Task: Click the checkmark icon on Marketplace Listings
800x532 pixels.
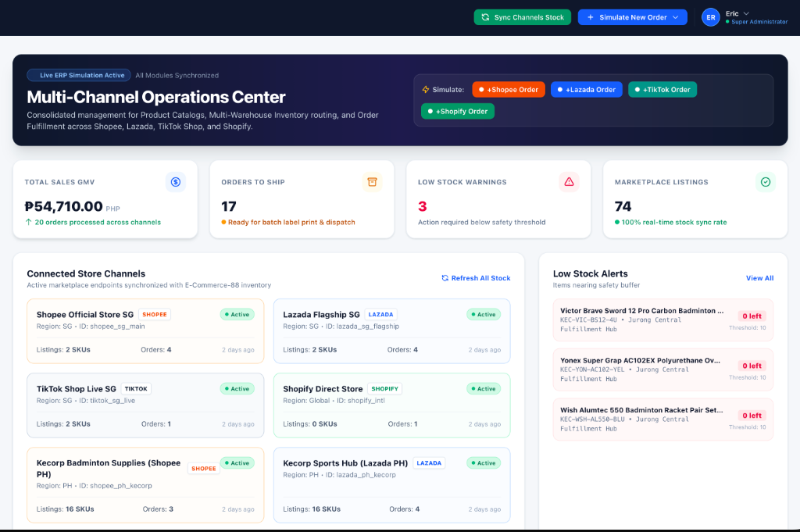Action: pyautogui.click(x=766, y=182)
